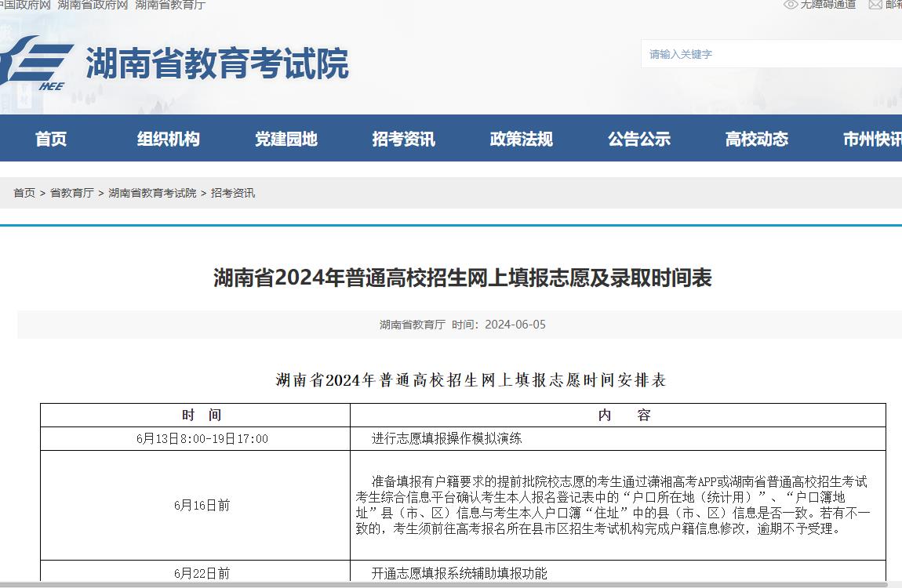Open the 公告公示 navigation menu

pyautogui.click(x=638, y=138)
